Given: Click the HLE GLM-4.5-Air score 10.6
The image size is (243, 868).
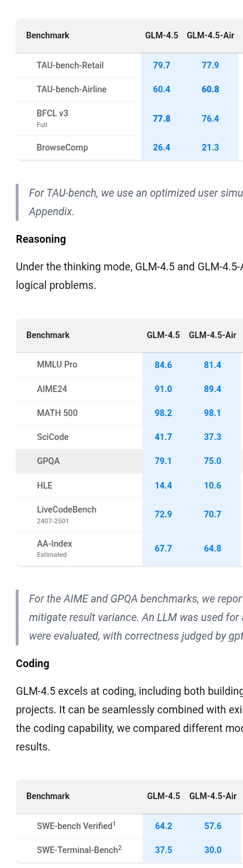Looking at the screenshot, I should (x=212, y=486).
